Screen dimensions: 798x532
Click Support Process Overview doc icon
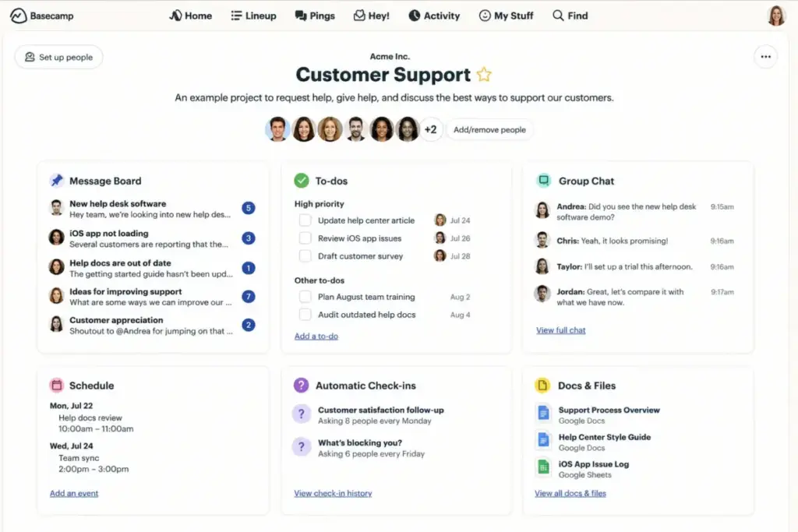543,413
